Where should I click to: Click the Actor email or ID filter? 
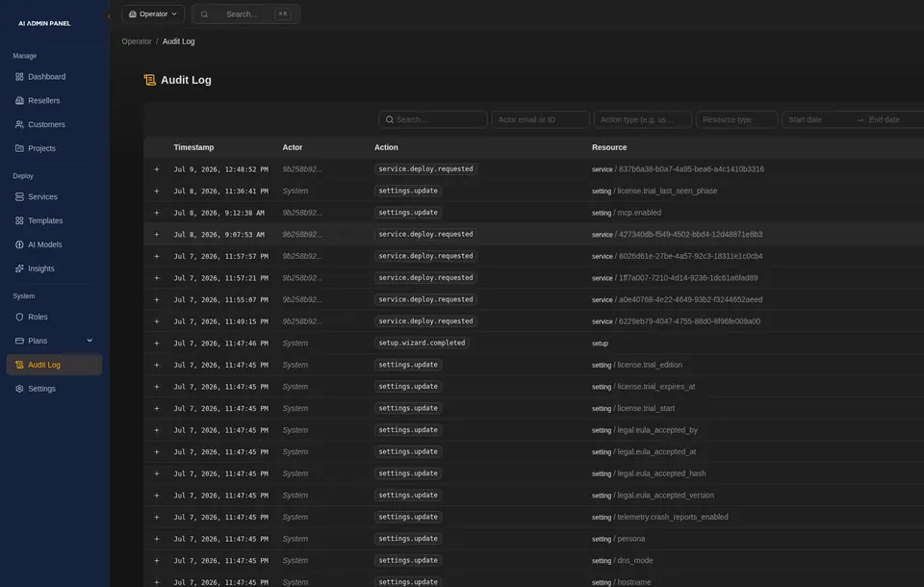click(540, 119)
